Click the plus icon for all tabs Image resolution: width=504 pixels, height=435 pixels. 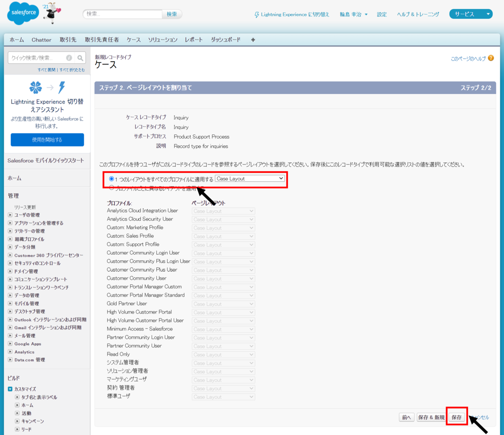click(x=253, y=40)
